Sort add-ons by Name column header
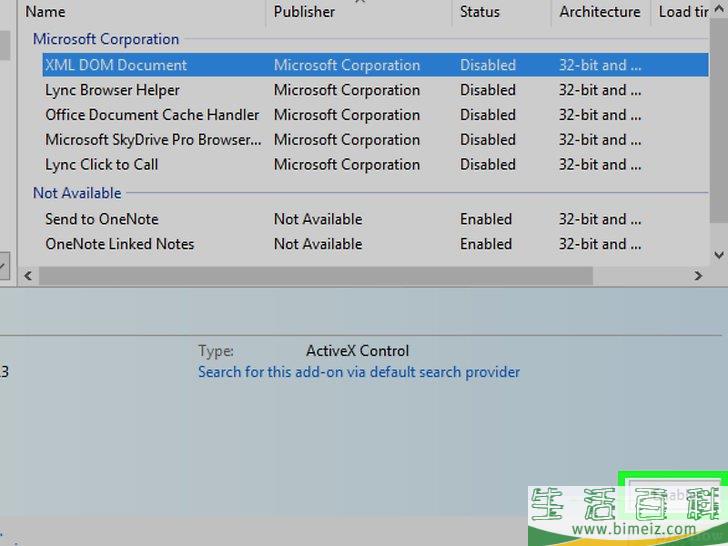This screenshot has width=728, height=546. 142,12
